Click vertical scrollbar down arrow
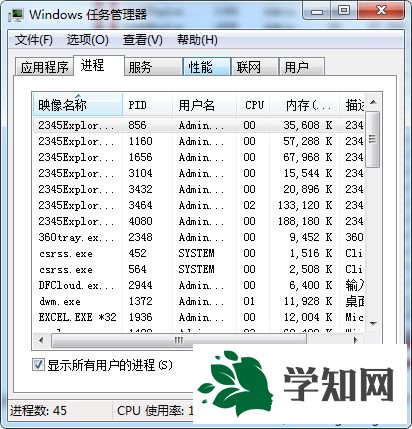The width and height of the screenshot is (412, 429). pyautogui.click(x=373, y=323)
